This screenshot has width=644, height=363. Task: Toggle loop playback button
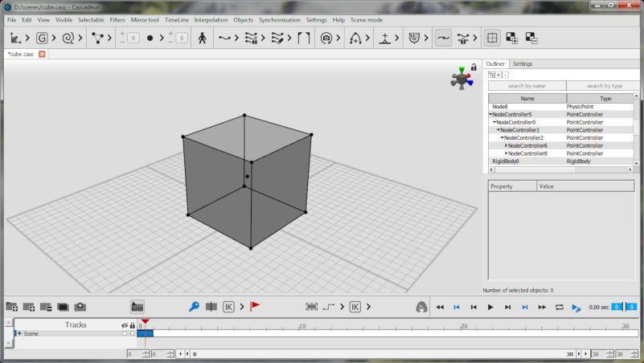[560, 307]
